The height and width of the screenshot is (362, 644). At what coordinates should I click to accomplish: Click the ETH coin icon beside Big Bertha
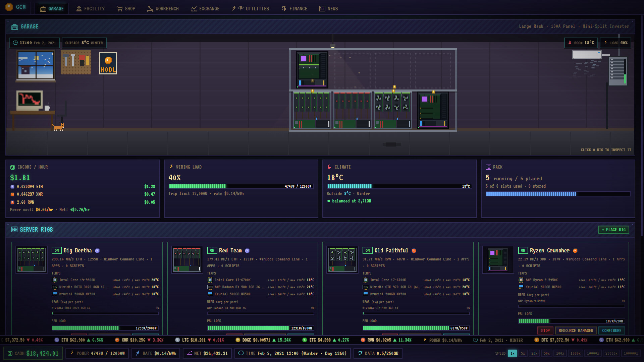(x=97, y=251)
